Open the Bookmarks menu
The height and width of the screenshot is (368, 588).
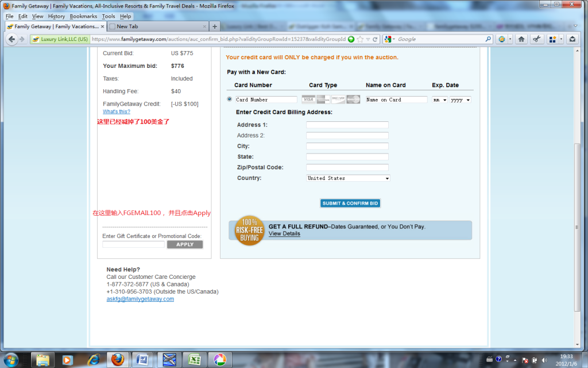[x=83, y=16]
